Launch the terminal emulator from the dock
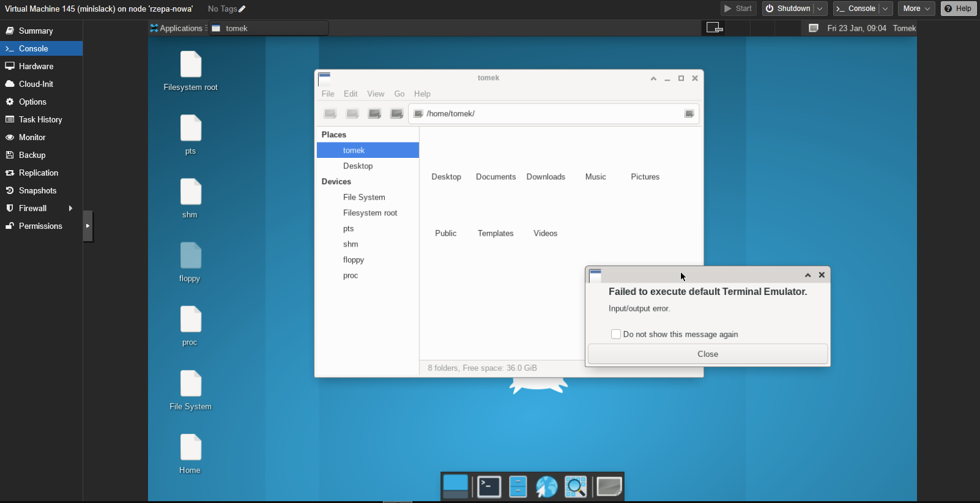The image size is (980, 503). (489, 487)
